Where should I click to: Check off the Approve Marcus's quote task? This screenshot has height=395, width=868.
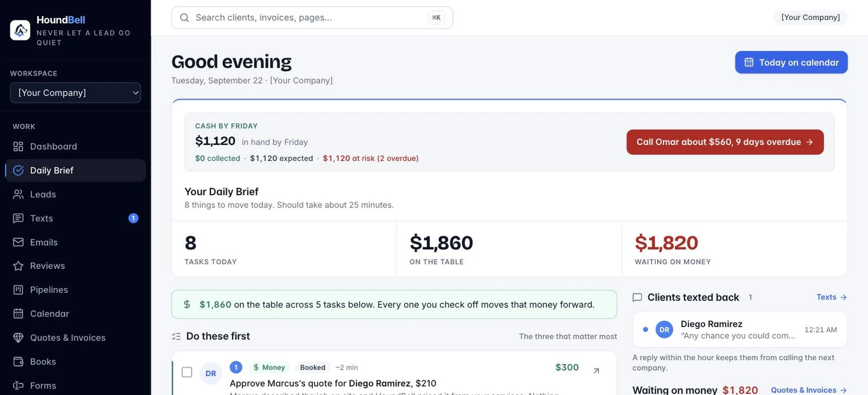187,372
